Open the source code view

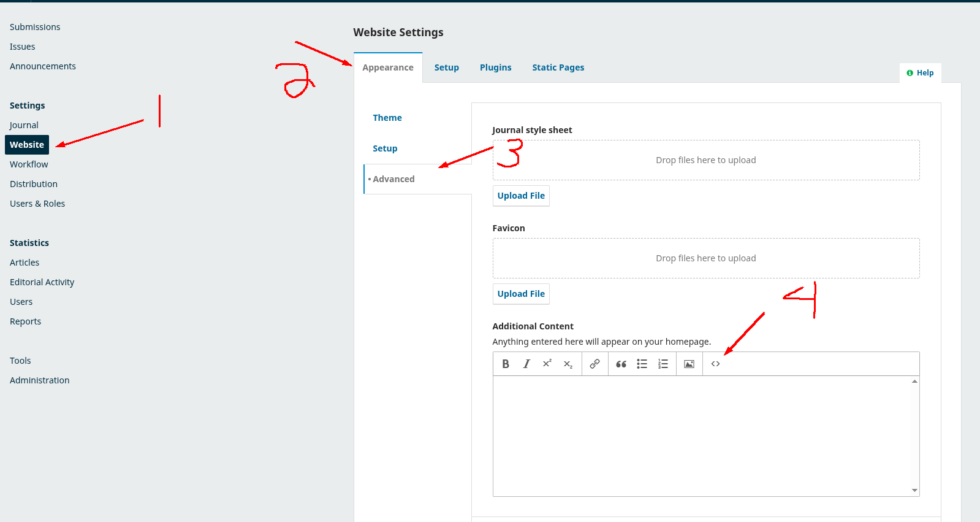point(715,364)
